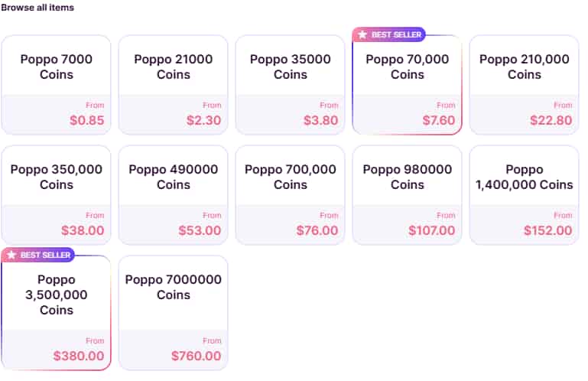The width and height of the screenshot is (588, 381).
Task: Click the $7.60 price on best seller
Action: click(x=438, y=120)
